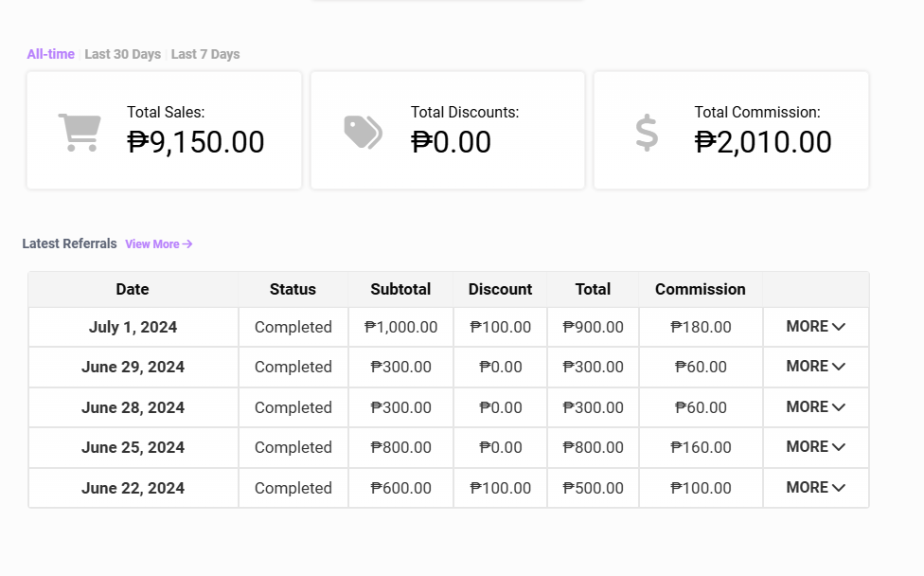The height and width of the screenshot is (576, 924).
Task: Select the July 1, 2024 date cell
Action: pyautogui.click(x=133, y=327)
